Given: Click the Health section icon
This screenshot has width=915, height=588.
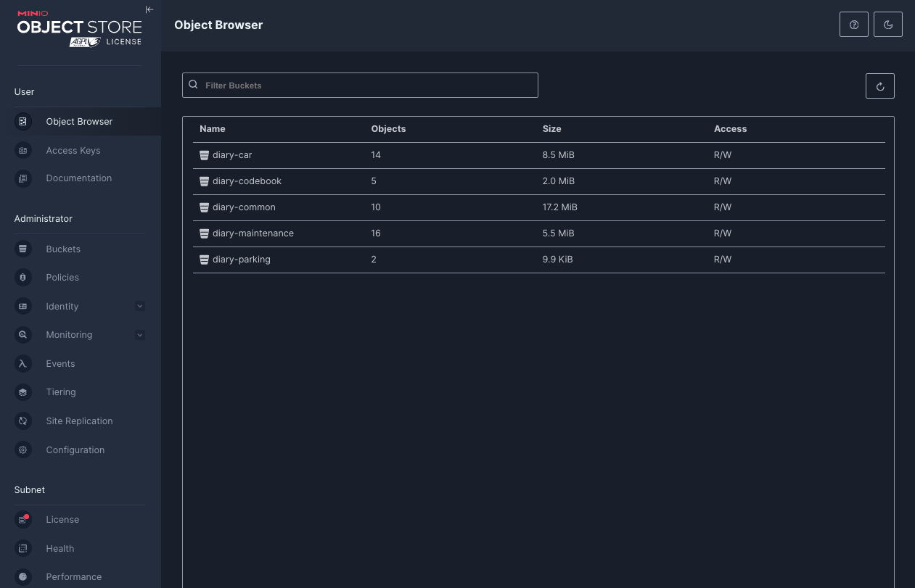Looking at the screenshot, I should [22, 548].
